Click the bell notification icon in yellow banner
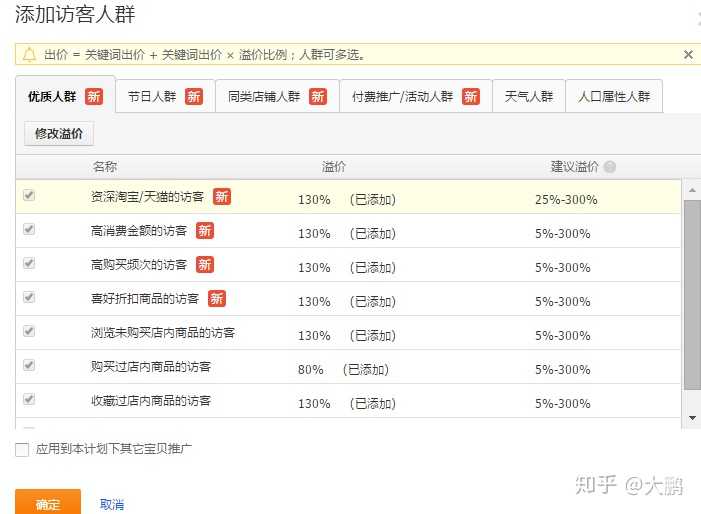The width and height of the screenshot is (701, 514). (29, 54)
